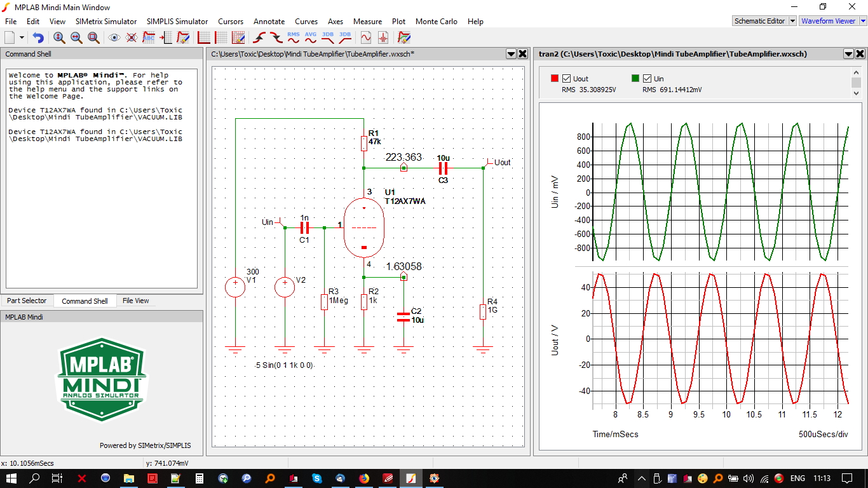Click the add curve to axis arrow icon
This screenshot has width=868, height=488.
(x=166, y=37)
